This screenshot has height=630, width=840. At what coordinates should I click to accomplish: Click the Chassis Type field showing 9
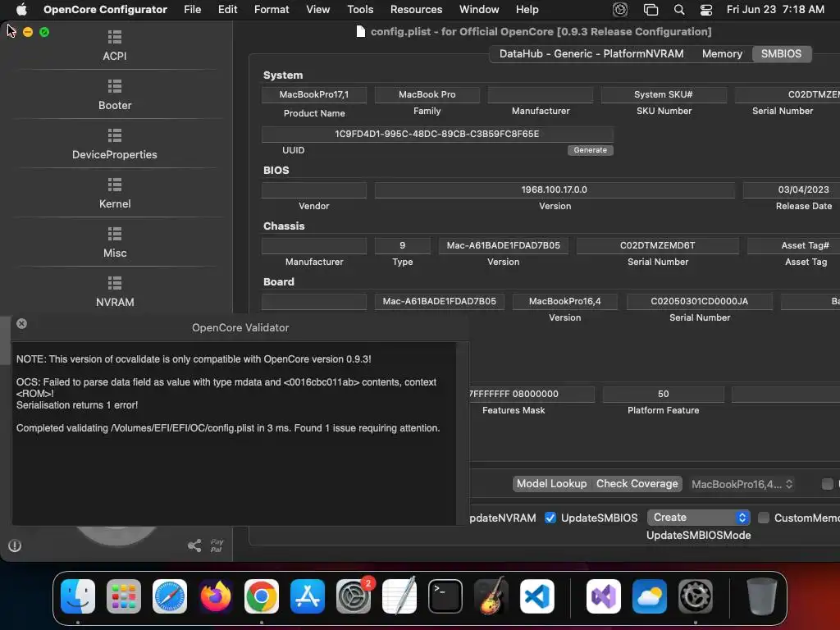(x=402, y=245)
